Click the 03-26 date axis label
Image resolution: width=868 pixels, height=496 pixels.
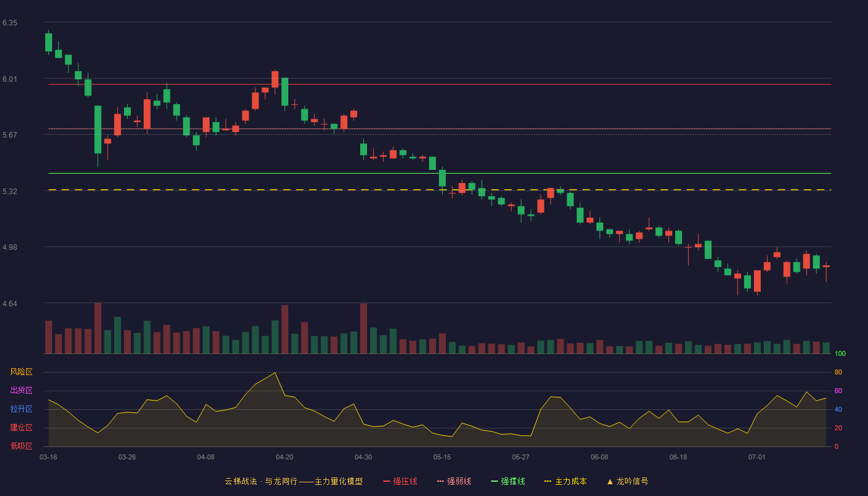click(x=127, y=457)
